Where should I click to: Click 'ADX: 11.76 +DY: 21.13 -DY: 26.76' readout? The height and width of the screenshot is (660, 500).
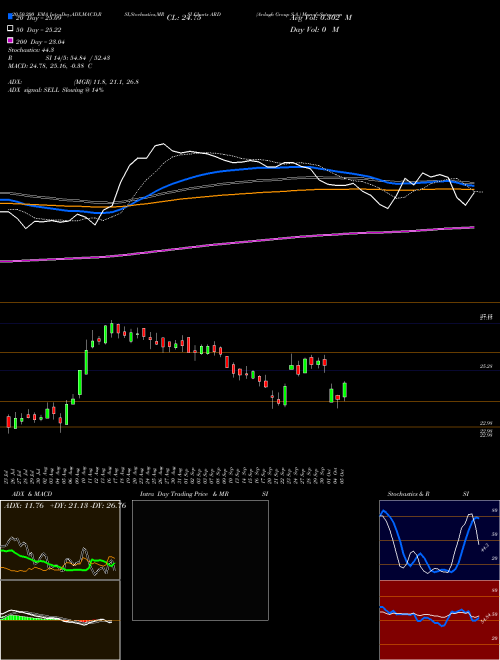(65, 506)
